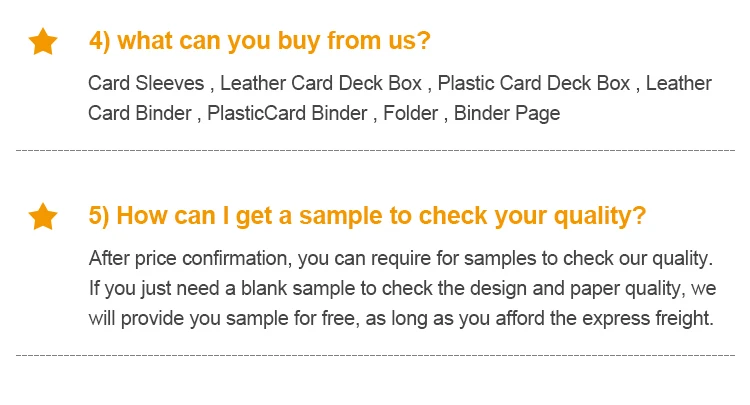Screen dimensions: 750x405
Task: Click the line starting "After price confirmation"
Action: [x=400, y=258]
